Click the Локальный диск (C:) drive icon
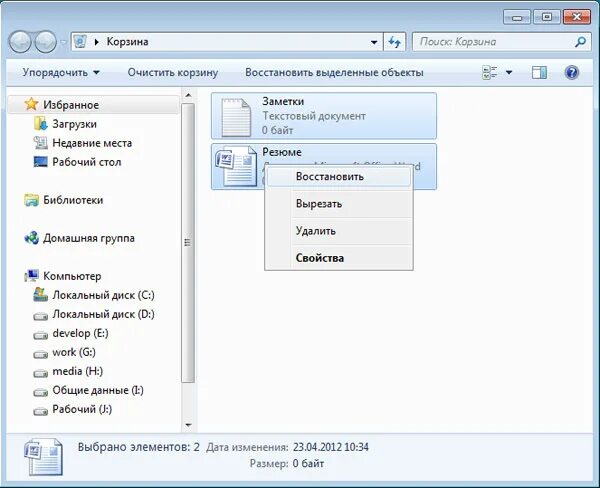 point(40,295)
